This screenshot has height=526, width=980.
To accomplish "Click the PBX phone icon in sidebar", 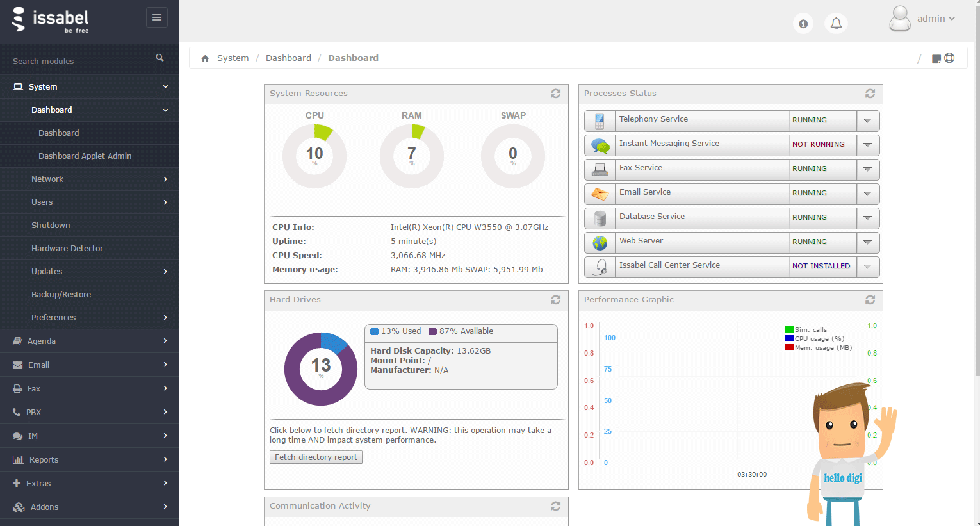I will [17, 413].
